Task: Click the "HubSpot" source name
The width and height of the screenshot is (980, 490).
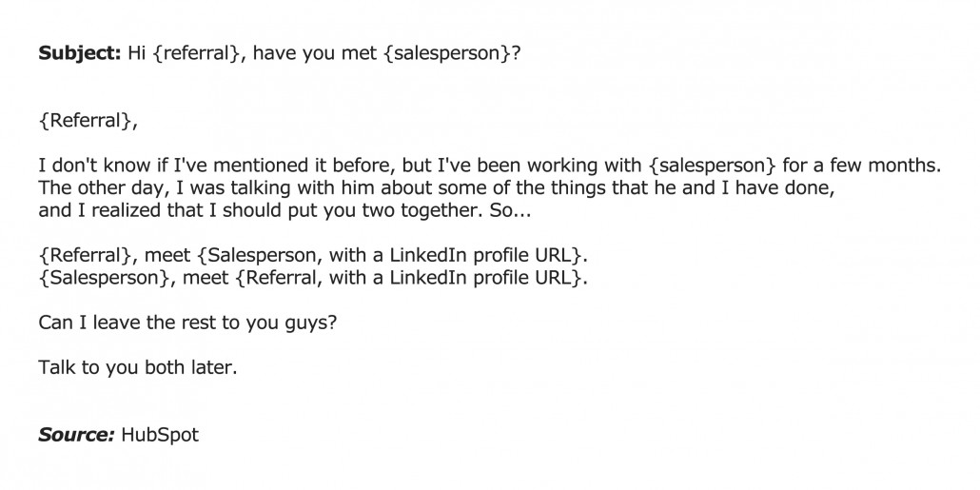Action: (x=160, y=435)
